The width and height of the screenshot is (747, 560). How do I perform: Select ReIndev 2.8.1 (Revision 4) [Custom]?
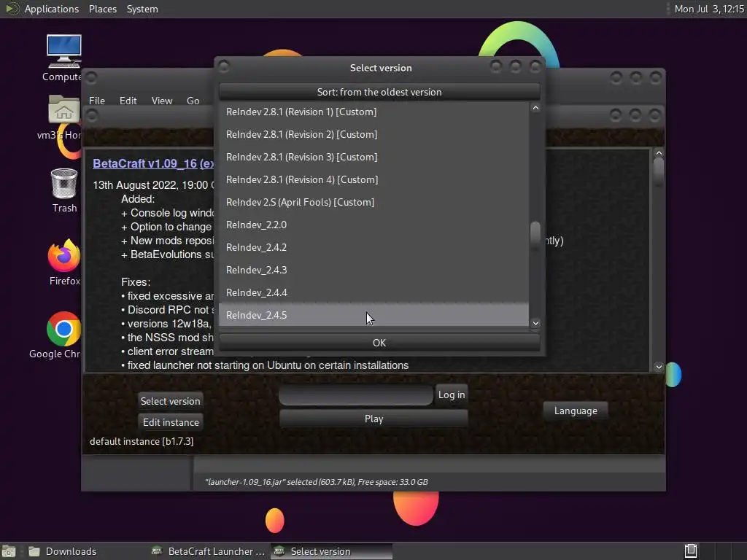click(x=373, y=179)
